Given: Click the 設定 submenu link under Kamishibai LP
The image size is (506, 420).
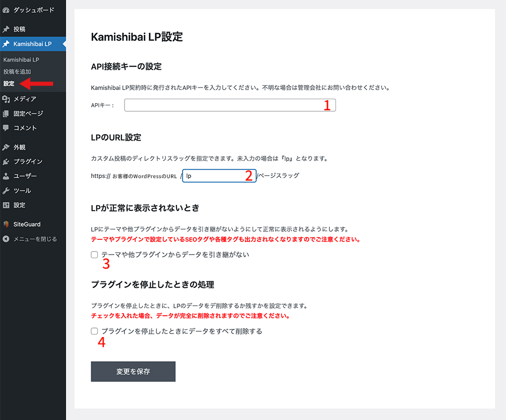Looking at the screenshot, I should (9, 83).
